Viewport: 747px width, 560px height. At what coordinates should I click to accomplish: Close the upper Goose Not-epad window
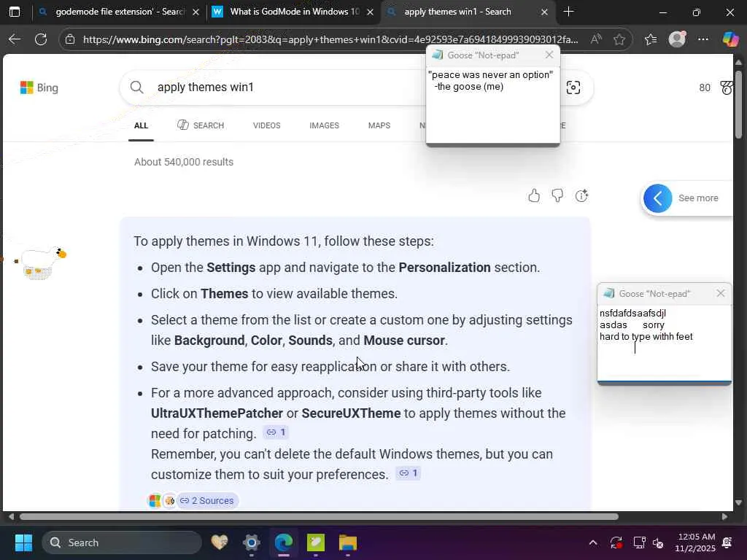point(549,55)
